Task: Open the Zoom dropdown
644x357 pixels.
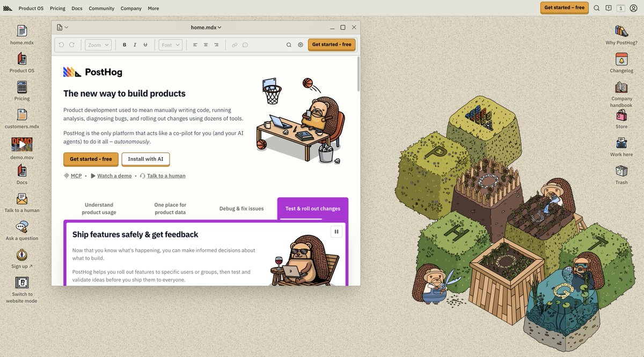Action: point(98,45)
